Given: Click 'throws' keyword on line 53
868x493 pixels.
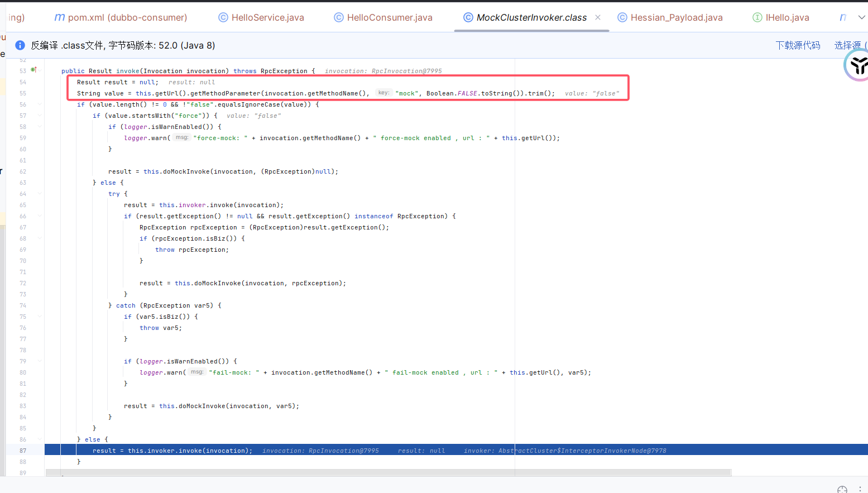Looking at the screenshot, I should [x=245, y=71].
